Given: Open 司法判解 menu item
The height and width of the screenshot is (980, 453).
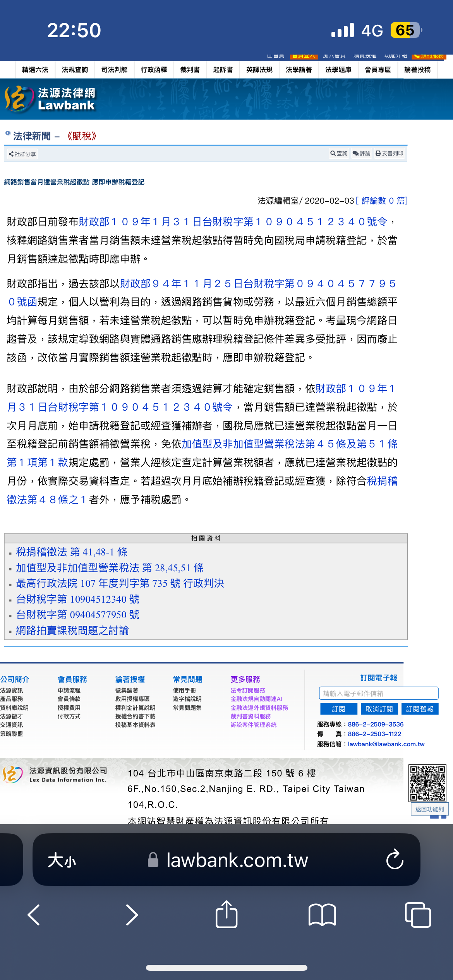Looking at the screenshot, I should 114,70.
